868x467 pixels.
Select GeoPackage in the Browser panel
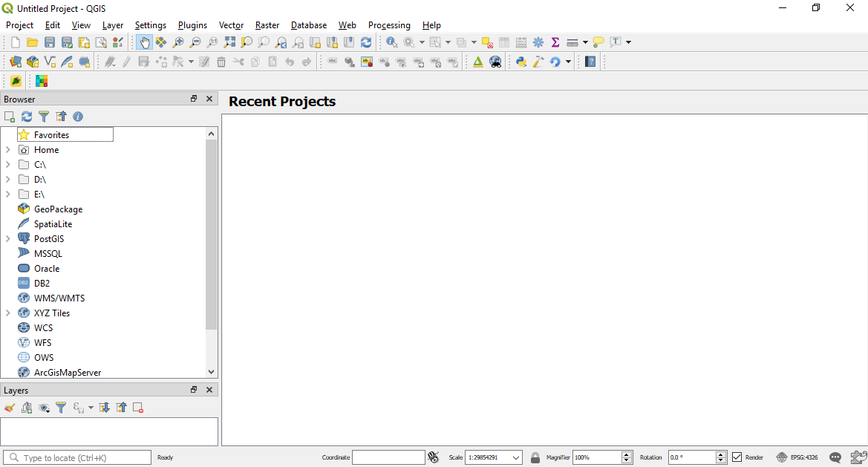(58, 209)
